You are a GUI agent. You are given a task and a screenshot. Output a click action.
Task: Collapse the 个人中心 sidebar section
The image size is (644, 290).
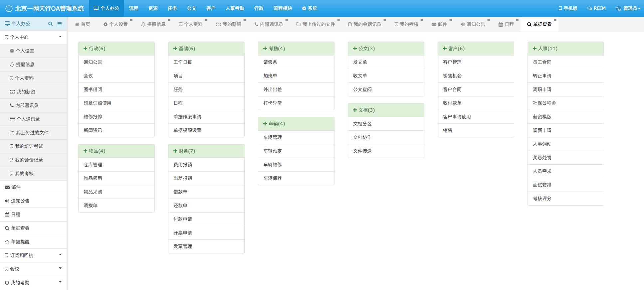tap(60, 37)
